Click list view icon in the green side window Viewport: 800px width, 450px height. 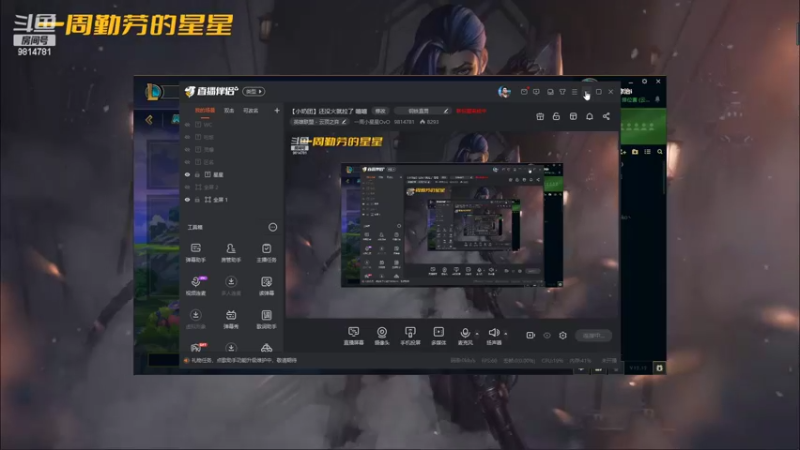pos(647,152)
